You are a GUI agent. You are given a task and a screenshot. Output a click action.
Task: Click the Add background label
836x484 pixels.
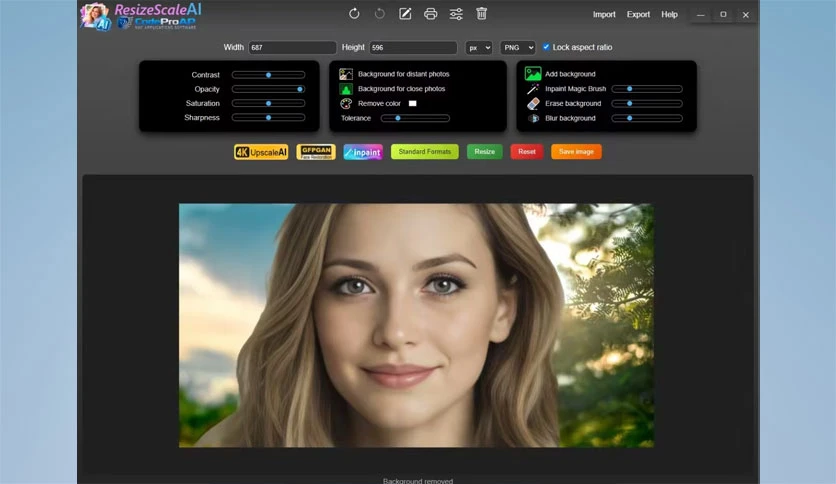pos(570,74)
